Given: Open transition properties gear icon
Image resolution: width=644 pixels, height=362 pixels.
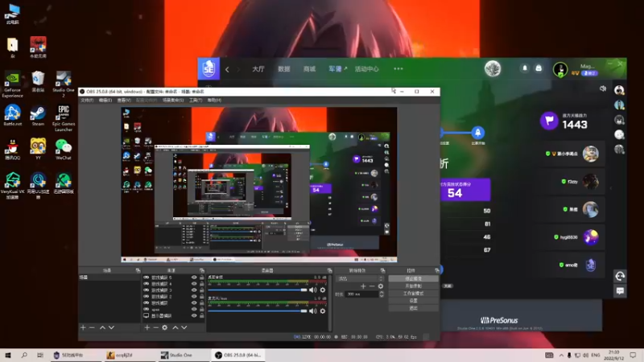Looking at the screenshot, I should 381,286.
